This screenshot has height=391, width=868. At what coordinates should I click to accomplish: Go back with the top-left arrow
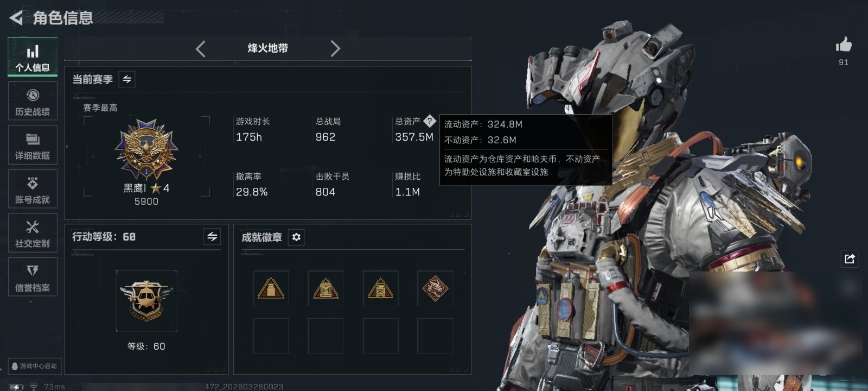16,18
